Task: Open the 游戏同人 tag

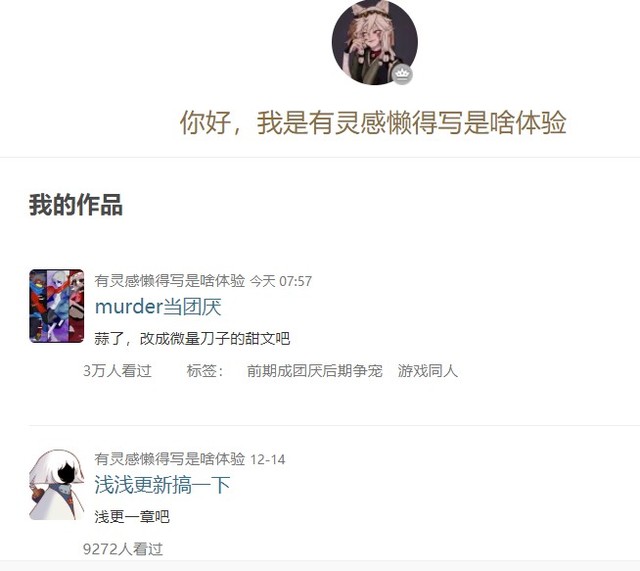Action: 428,371
